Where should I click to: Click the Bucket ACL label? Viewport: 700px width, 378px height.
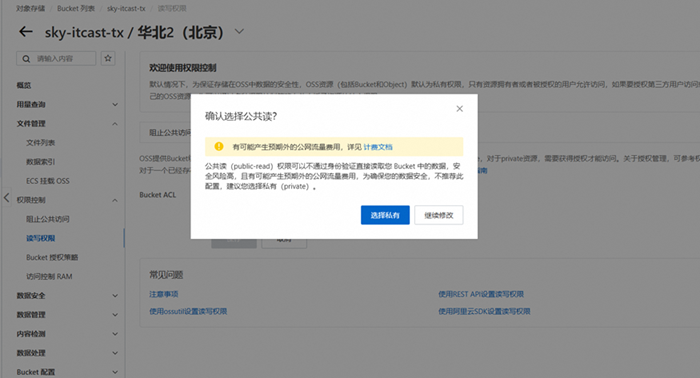[158, 195]
